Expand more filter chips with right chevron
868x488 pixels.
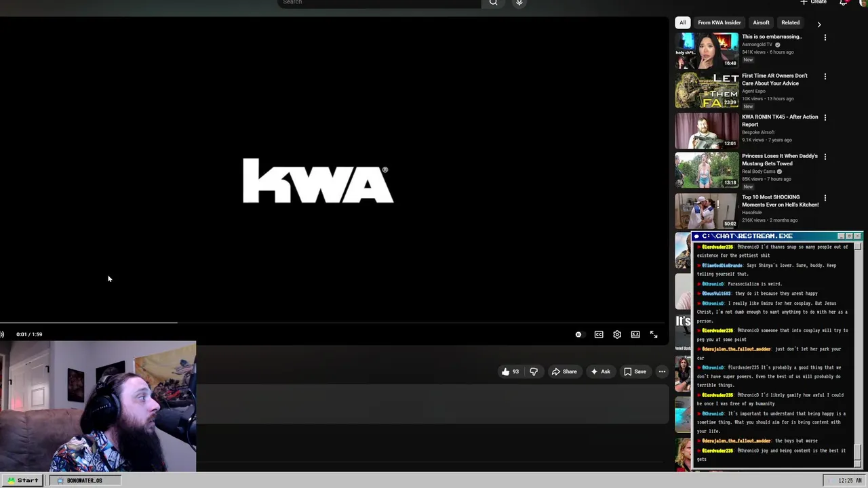coord(818,24)
